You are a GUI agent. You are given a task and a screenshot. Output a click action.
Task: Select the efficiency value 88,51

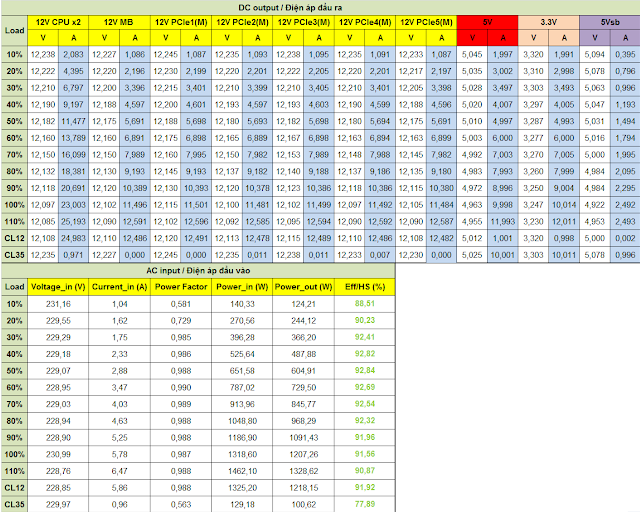(x=365, y=302)
